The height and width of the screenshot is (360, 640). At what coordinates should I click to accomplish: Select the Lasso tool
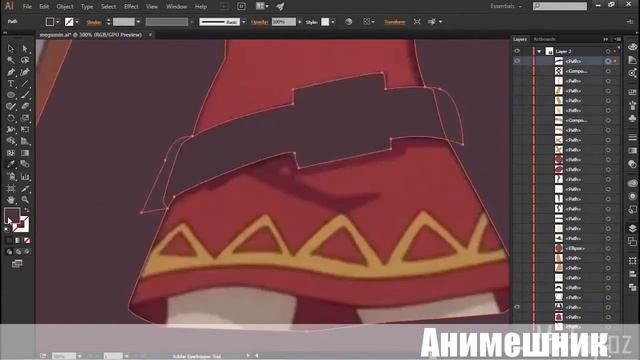(25, 60)
